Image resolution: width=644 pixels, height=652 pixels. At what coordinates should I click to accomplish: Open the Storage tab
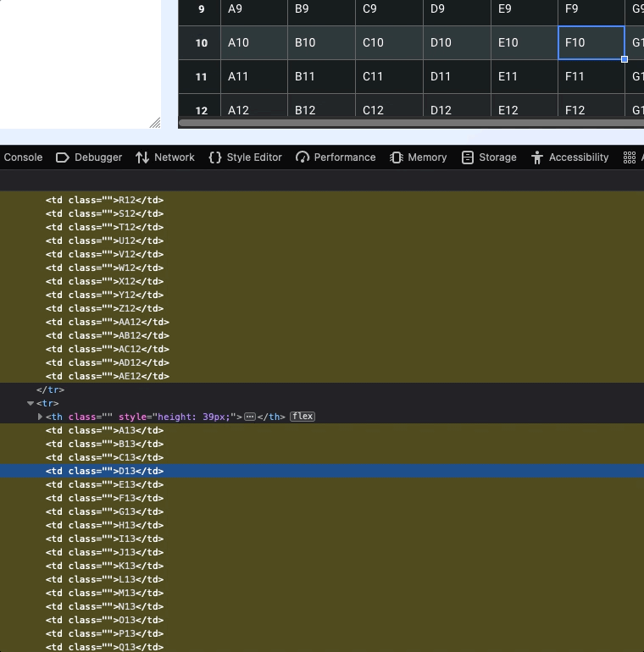point(489,157)
